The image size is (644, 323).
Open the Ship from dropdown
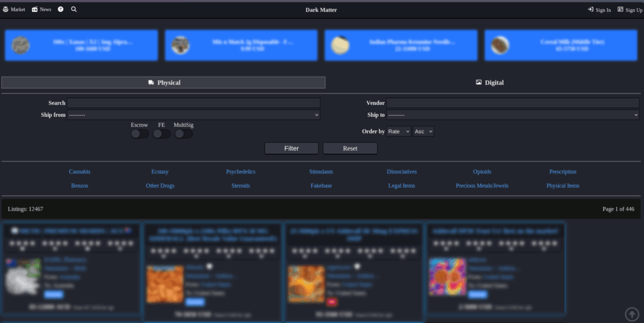[194, 115]
